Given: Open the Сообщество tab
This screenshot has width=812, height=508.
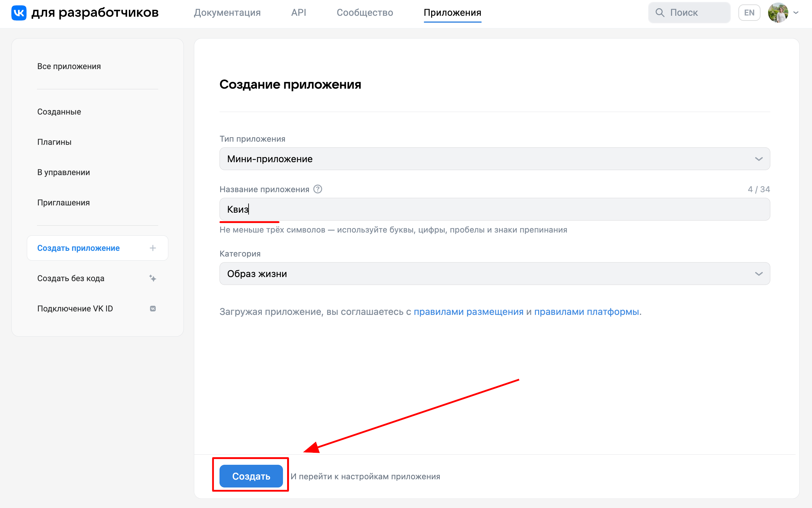Looking at the screenshot, I should click(x=364, y=13).
